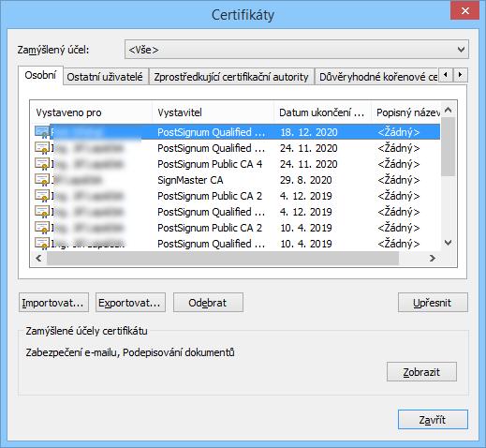Select the SignMaster CA issuer cell
This screenshot has width=486, height=448.
[x=190, y=180]
